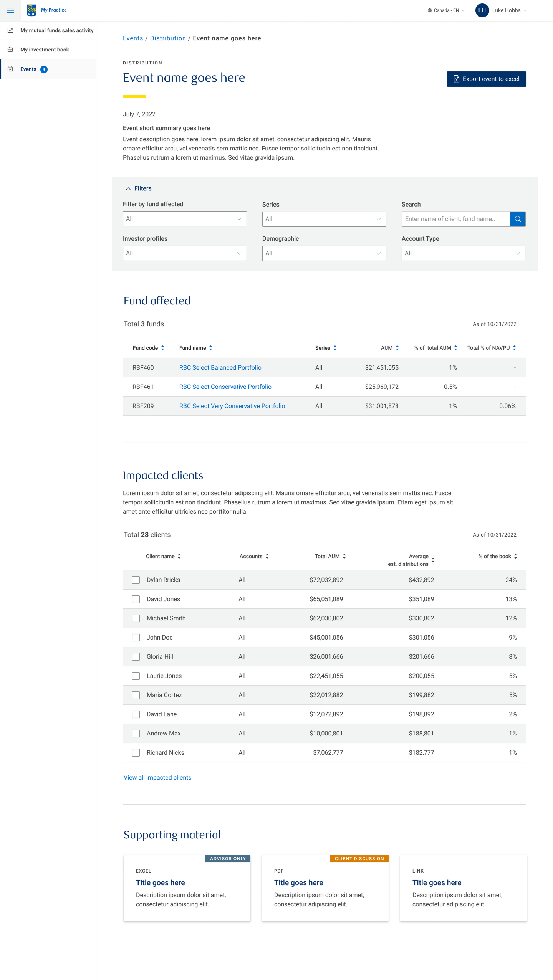Sort clients by Accounts
This screenshot has width=553, height=980.
267,556
